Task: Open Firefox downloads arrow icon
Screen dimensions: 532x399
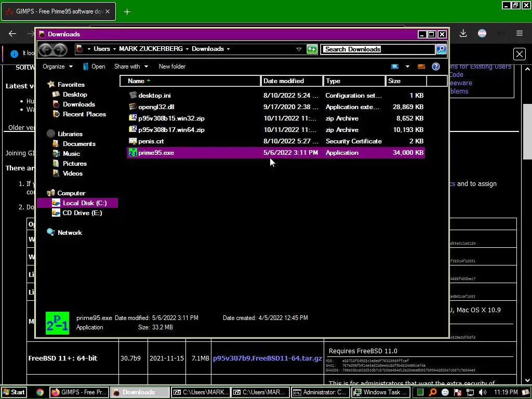Action: pos(463,33)
